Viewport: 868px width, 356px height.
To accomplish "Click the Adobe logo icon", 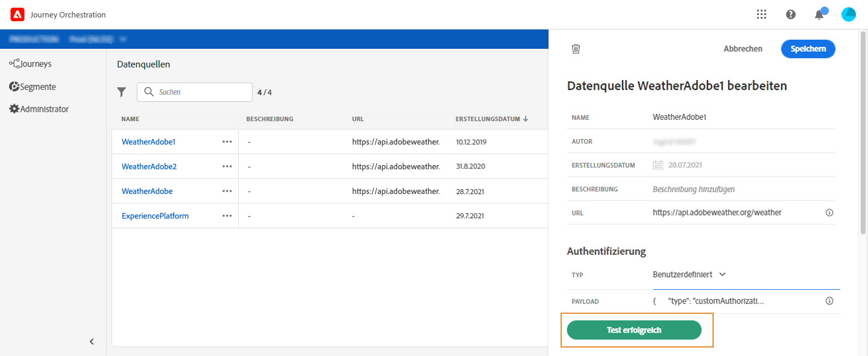I will [x=17, y=14].
